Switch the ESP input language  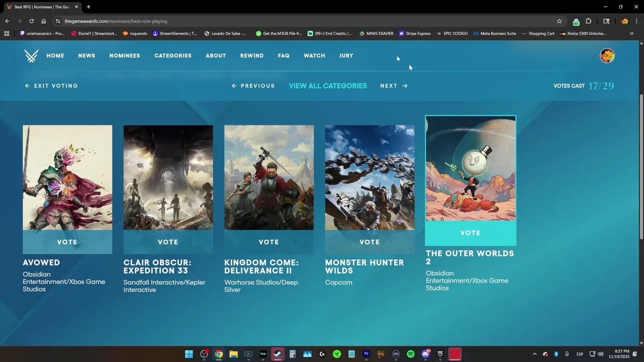point(580,354)
